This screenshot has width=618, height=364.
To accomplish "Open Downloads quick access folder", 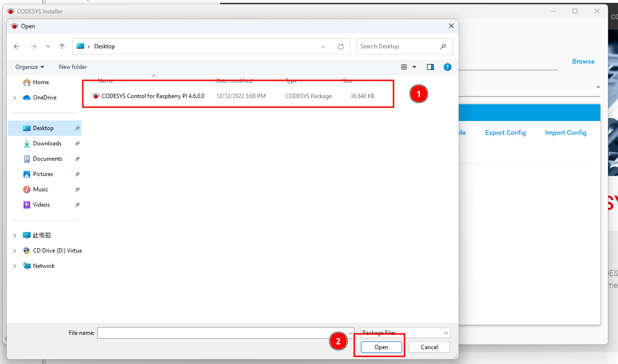I will tap(47, 143).
